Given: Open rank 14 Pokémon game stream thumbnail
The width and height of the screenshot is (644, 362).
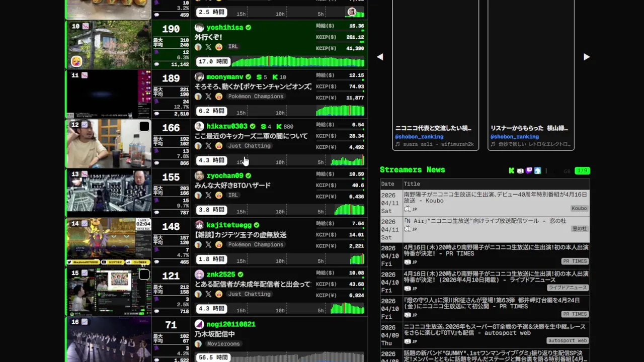Looking at the screenshot, I should click(x=109, y=242).
